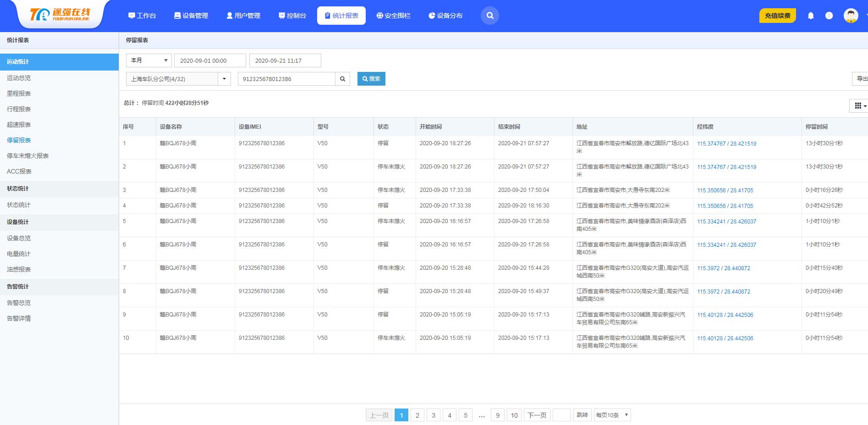The height and width of the screenshot is (425, 868).
Task: Open 油感报表 in sidebar
Action: click(x=19, y=269)
